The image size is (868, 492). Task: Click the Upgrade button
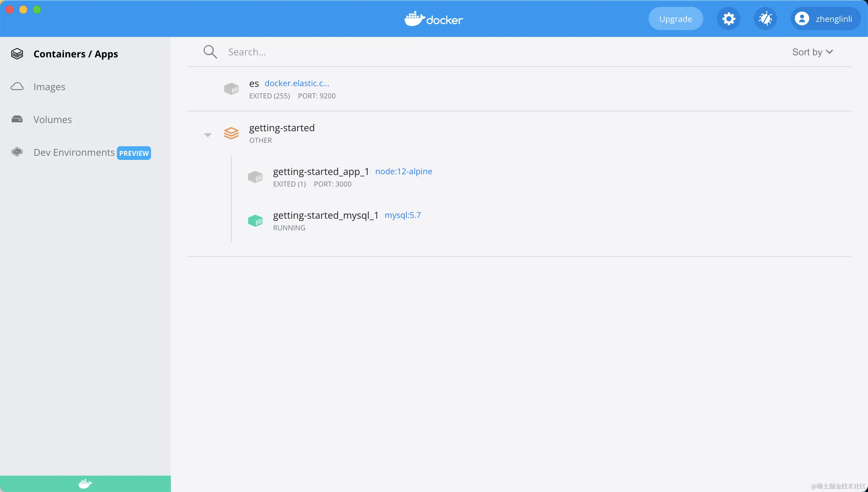click(675, 19)
